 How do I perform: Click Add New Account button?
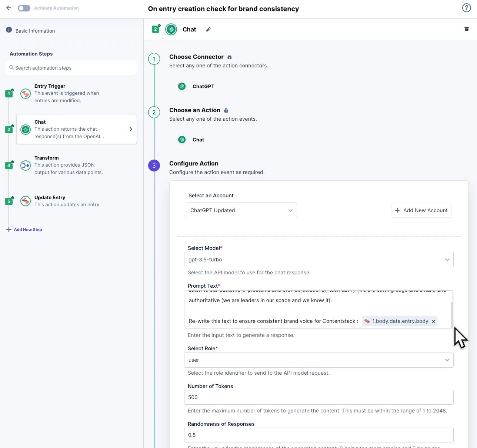pyautogui.click(x=421, y=210)
